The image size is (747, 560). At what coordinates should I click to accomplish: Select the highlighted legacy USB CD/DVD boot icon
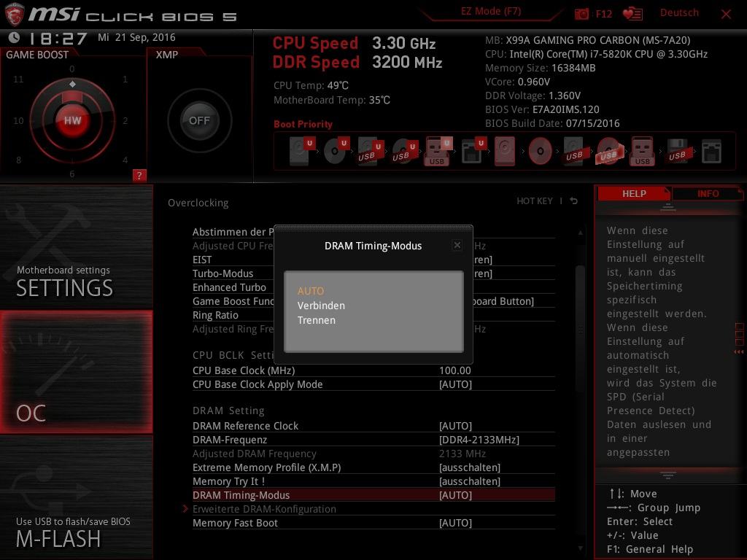coord(608,151)
